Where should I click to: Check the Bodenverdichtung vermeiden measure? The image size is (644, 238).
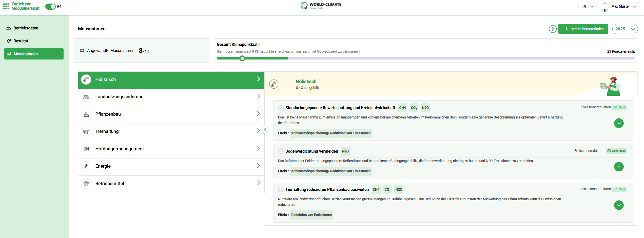(x=281, y=151)
